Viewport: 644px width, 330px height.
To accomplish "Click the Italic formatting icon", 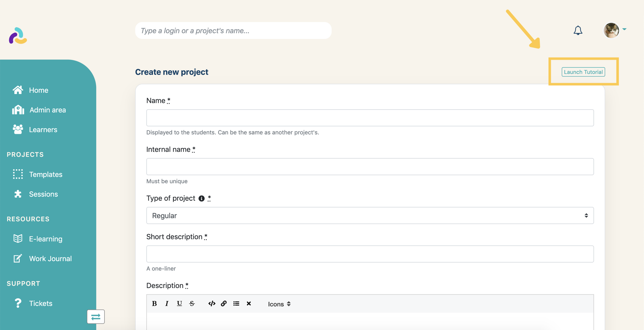I will [167, 303].
